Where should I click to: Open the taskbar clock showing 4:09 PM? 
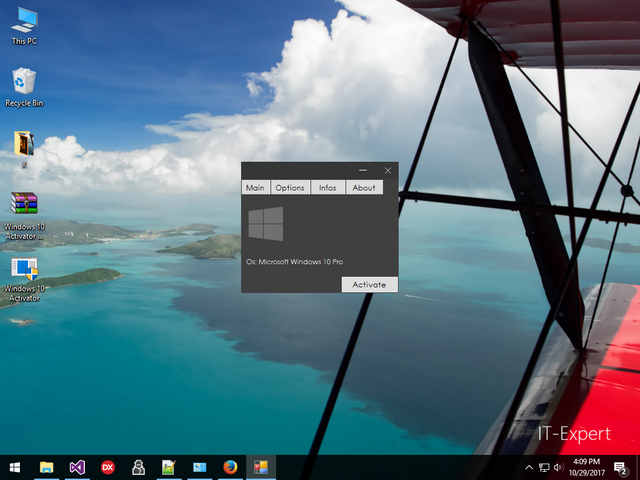587,467
